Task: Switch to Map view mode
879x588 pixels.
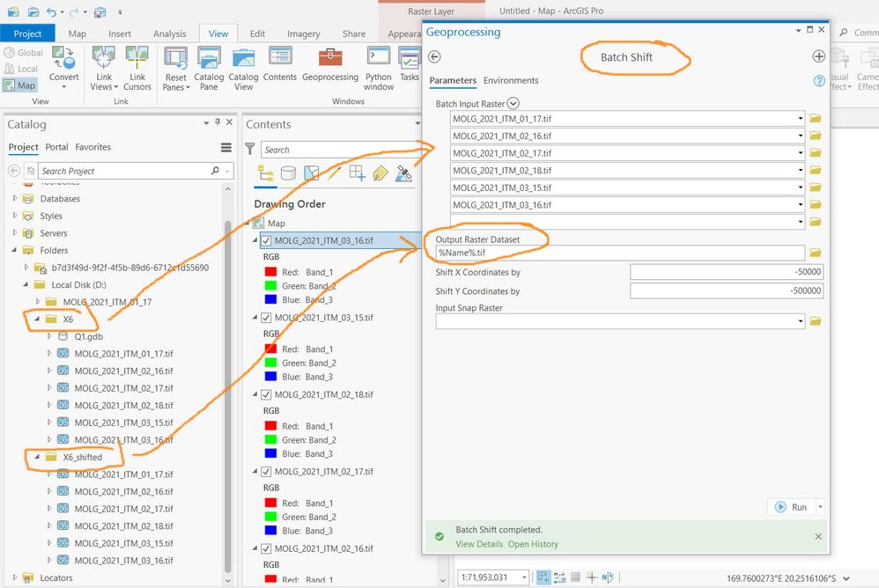Action: 20,85
